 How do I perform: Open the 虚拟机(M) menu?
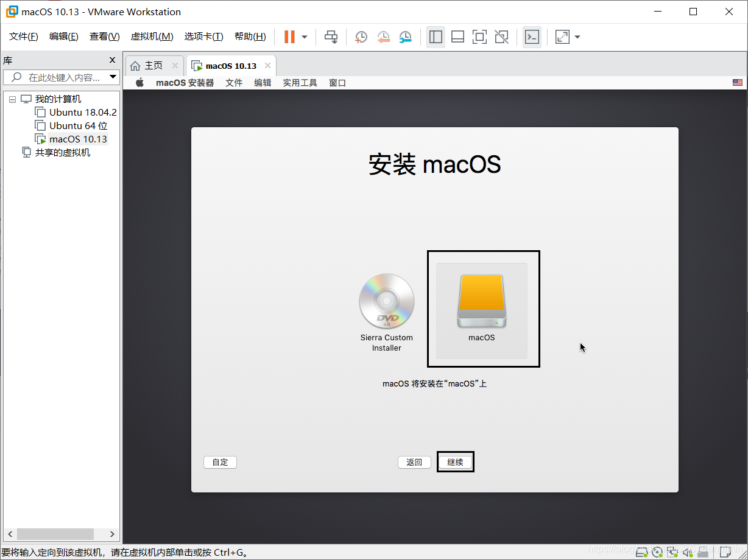point(152,37)
